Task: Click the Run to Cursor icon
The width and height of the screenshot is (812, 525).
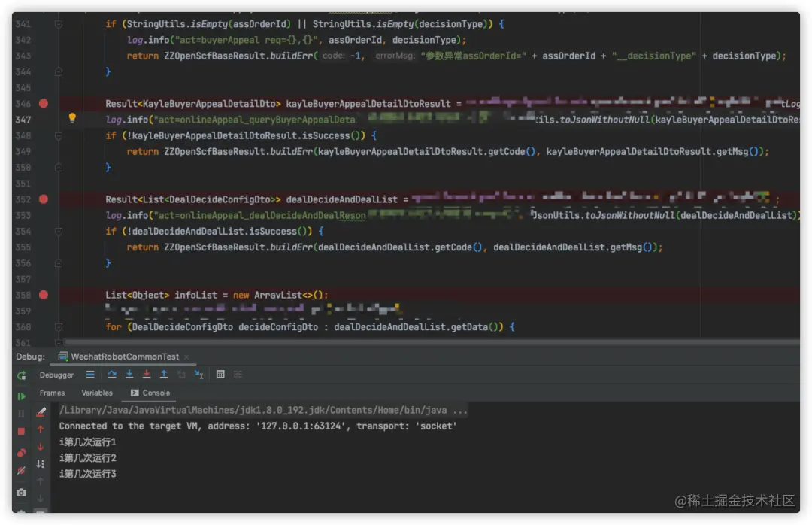Action: [198, 374]
